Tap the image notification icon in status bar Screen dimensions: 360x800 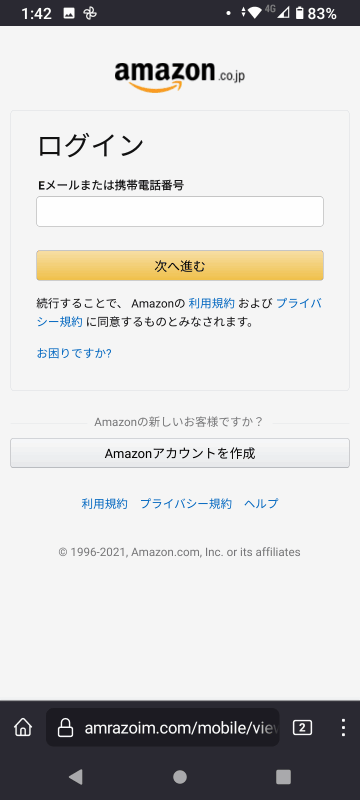tap(69, 14)
